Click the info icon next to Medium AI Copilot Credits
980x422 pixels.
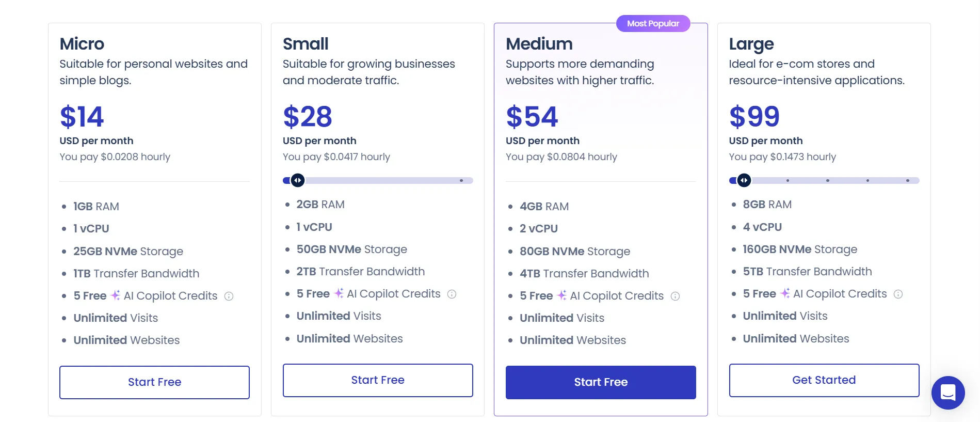click(676, 296)
